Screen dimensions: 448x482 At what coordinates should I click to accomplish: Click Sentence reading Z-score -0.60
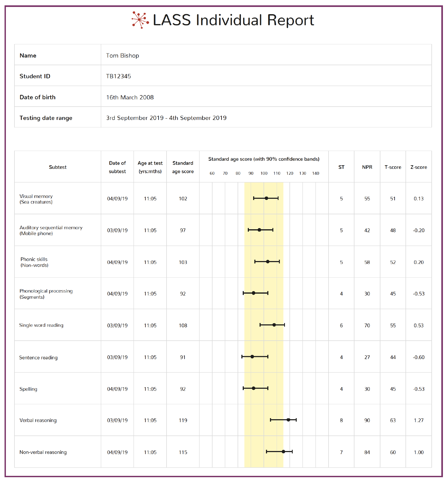point(419,357)
